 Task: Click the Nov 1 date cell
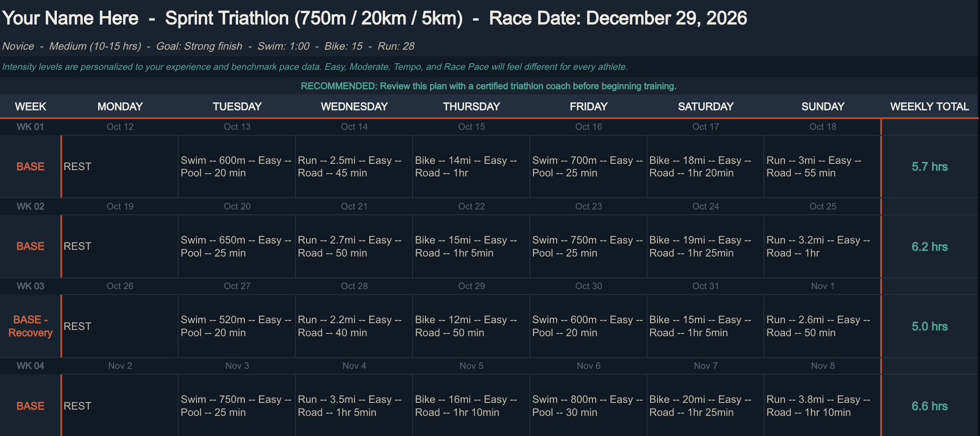pyautogui.click(x=823, y=286)
